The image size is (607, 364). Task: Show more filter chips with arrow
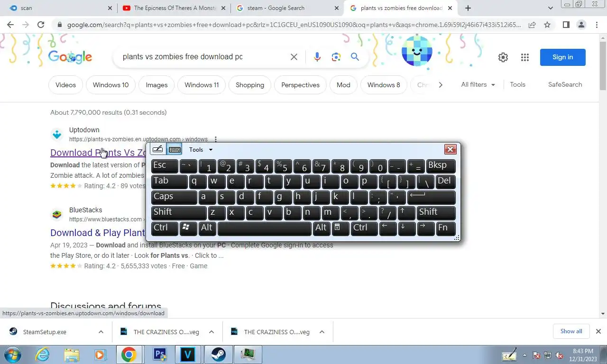click(441, 85)
